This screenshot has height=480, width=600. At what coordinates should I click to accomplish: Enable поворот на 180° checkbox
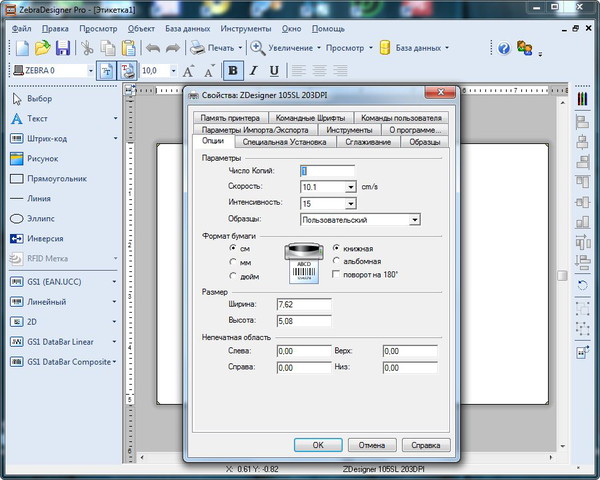[336, 274]
